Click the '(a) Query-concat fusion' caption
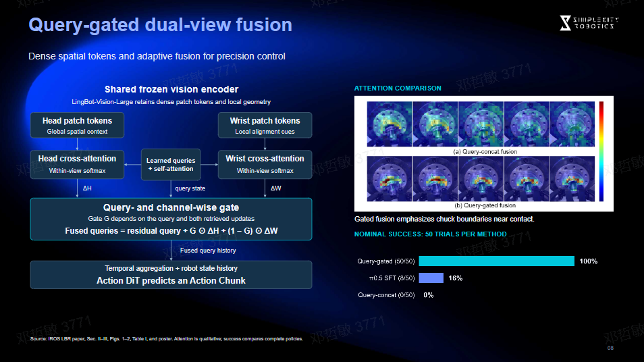 click(x=485, y=151)
